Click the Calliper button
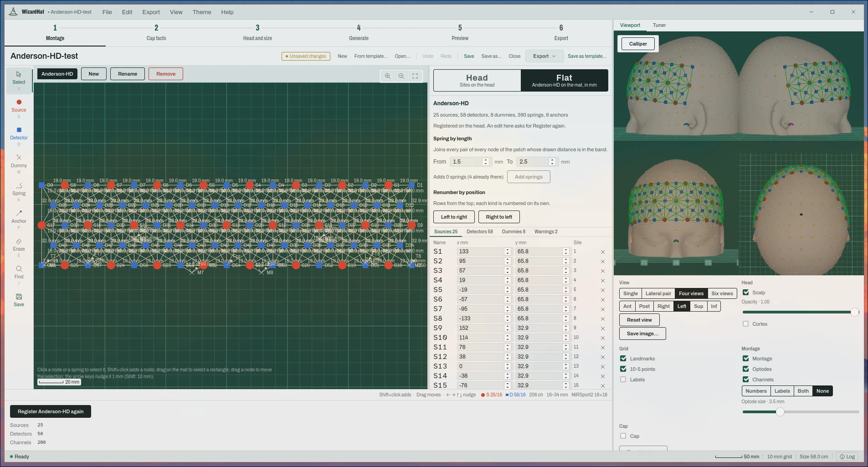The image size is (868, 467). pyautogui.click(x=638, y=44)
